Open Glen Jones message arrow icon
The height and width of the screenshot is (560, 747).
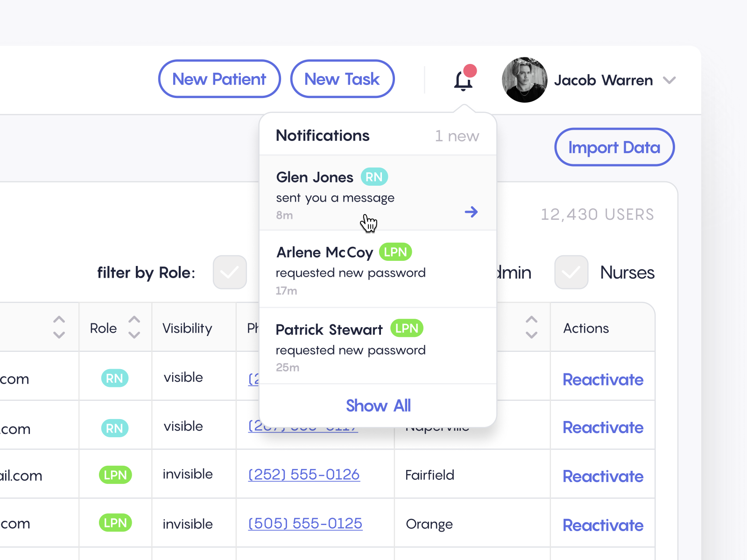(x=471, y=212)
